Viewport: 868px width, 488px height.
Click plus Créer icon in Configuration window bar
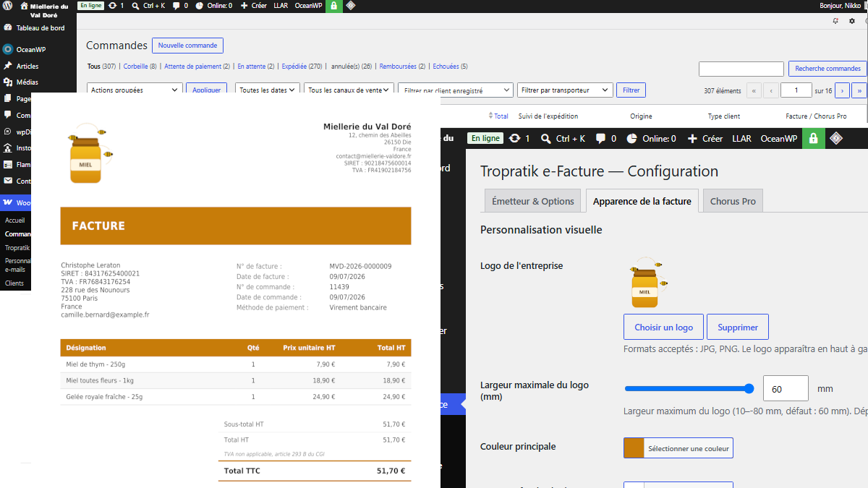click(692, 138)
